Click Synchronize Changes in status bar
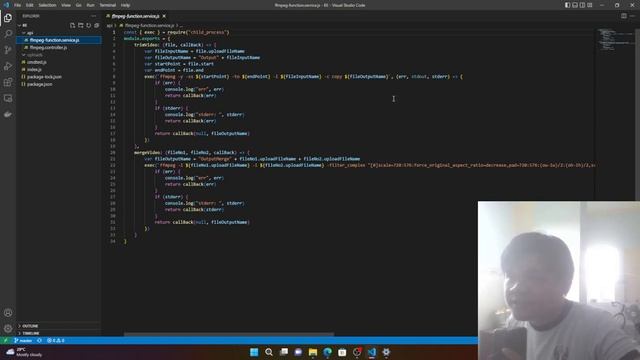 tap(39, 340)
